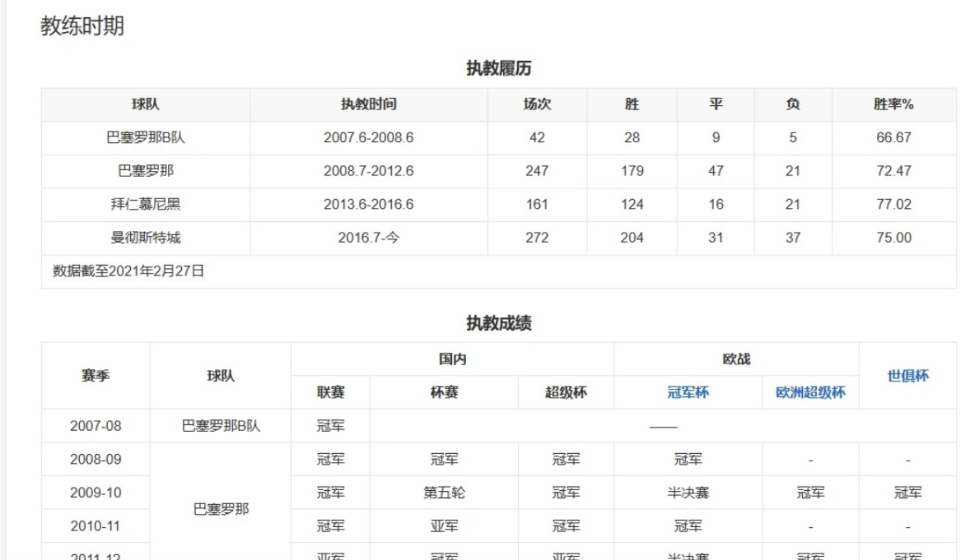Click the 球队 header in 执教履历 table

tap(146, 104)
